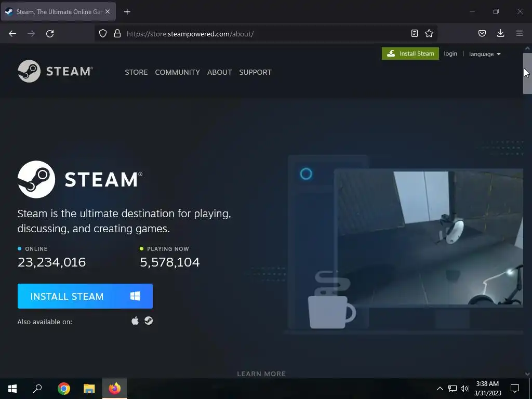Close the Steam browser tab
532x399 pixels.
coord(108,12)
